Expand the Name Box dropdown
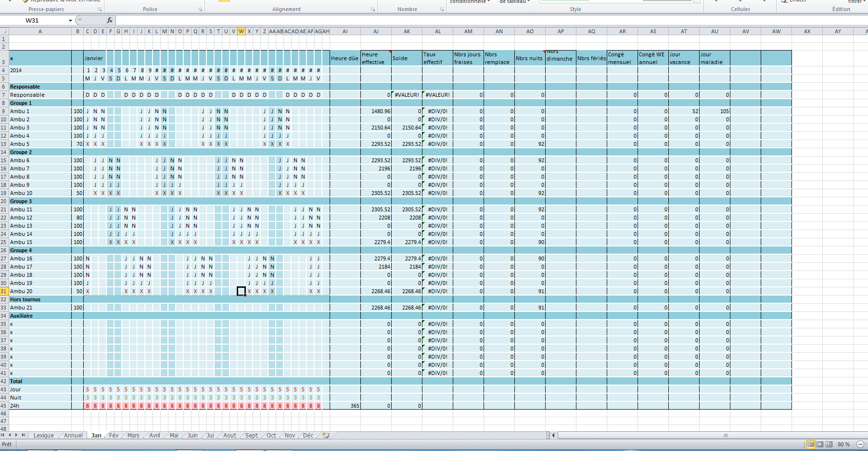Image resolution: width=868 pixels, height=451 pixels. point(70,20)
